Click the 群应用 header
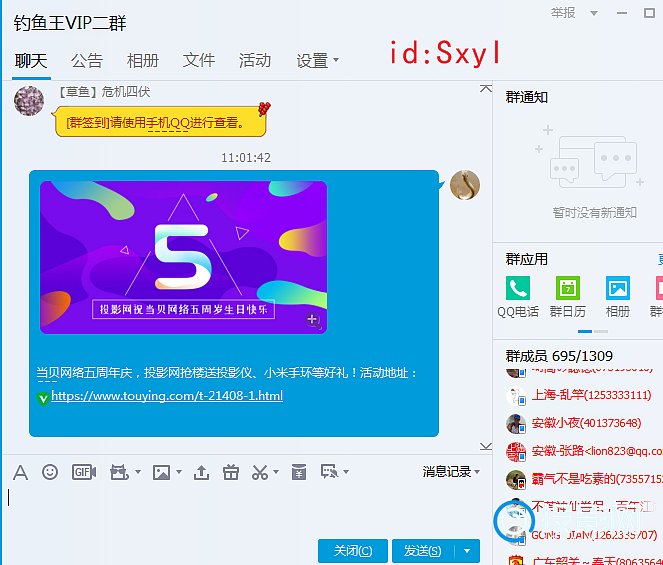 526,259
